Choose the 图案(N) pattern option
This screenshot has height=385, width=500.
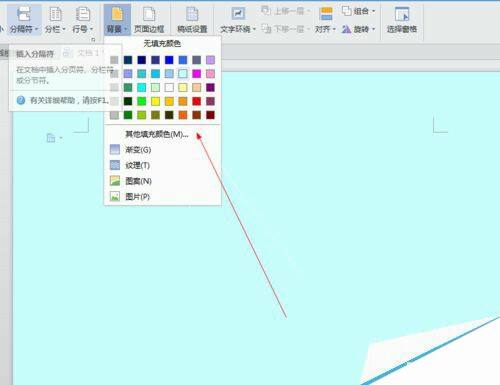tap(138, 181)
